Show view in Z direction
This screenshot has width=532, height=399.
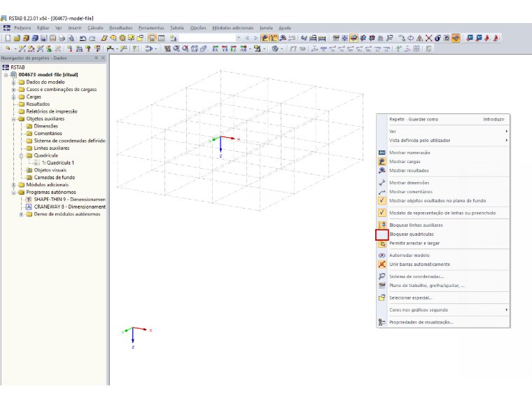click(233, 49)
